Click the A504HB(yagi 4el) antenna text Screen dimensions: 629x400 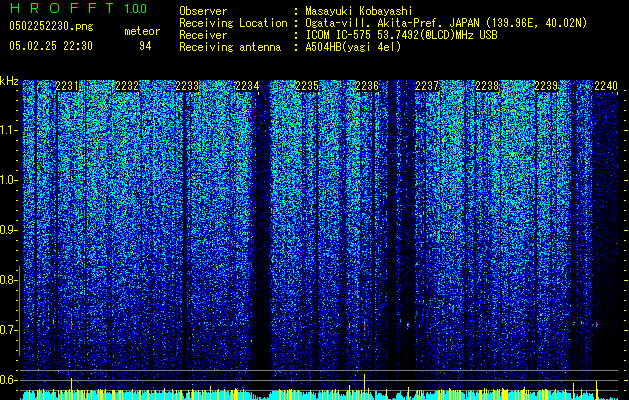tap(353, 47)
